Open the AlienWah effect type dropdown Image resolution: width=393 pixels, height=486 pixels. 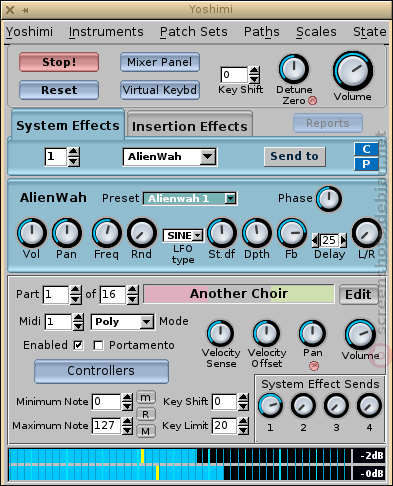coord(170,157)
